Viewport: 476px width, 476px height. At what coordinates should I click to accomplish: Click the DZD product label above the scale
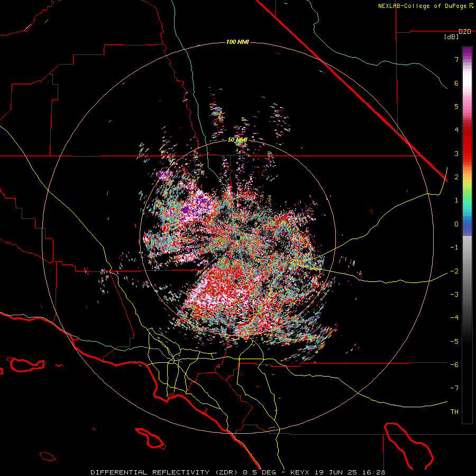pos(464,32)
